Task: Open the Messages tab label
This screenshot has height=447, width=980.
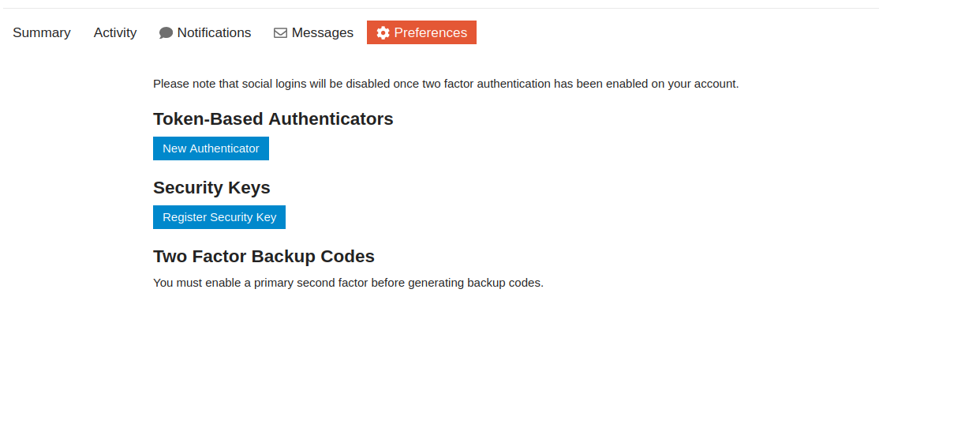Action: click(x=322, y=33)
